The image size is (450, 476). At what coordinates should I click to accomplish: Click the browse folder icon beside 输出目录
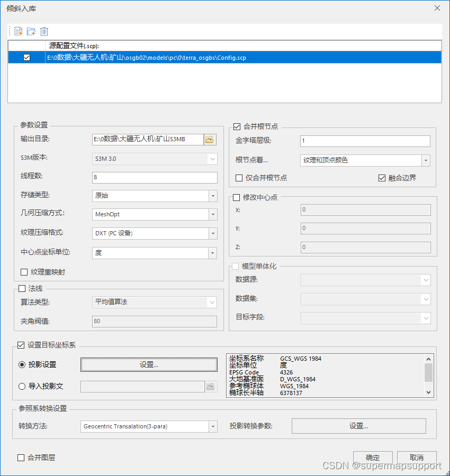pos(210,139)
